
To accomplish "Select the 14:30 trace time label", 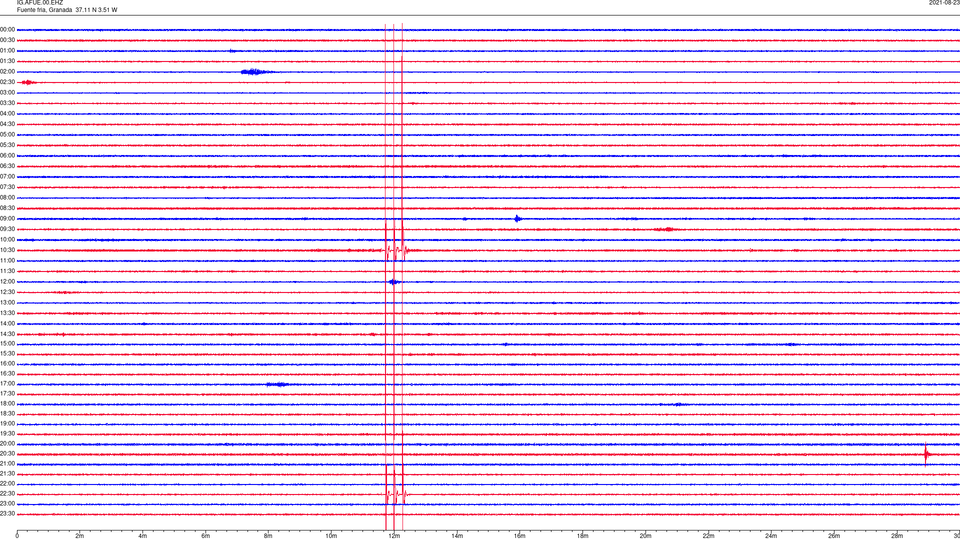I will tap(8, 334).
